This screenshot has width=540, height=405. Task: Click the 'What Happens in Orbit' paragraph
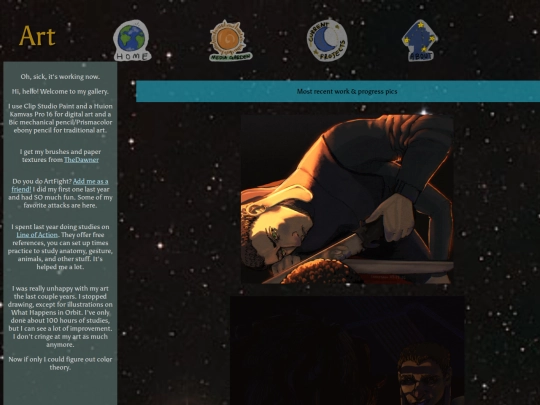coord(60,316)
